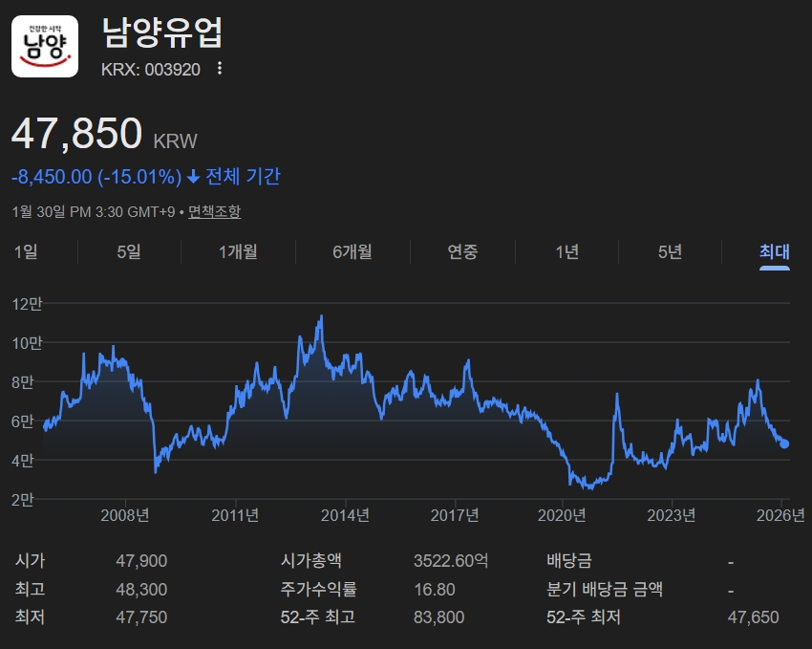Screen dimensions: 812x649
Task: Click the 48,300 high value
Action: click(141, 590)
